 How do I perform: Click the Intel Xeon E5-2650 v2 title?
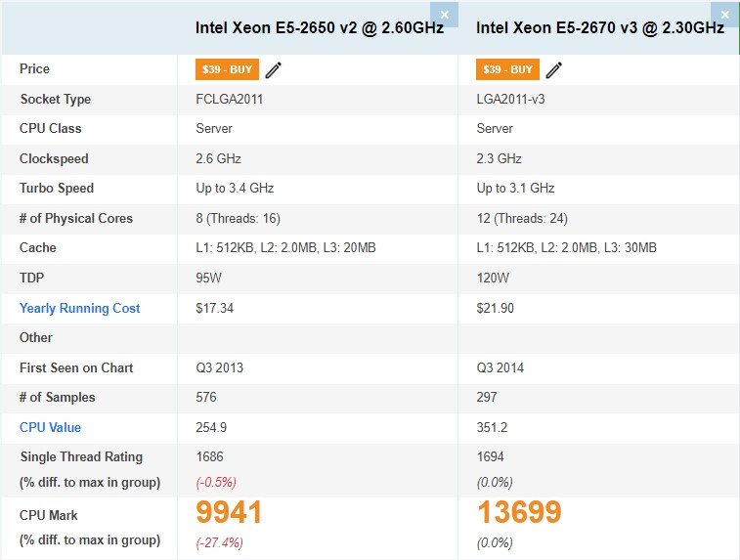click(x=320, y=27)
